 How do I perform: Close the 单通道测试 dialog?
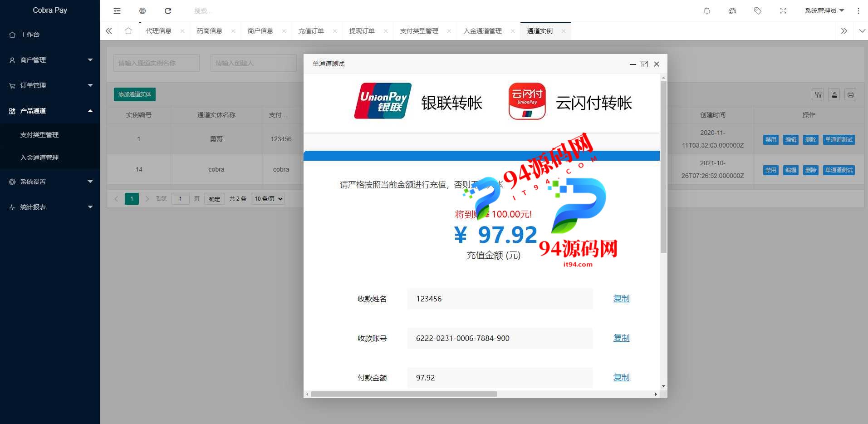(657, 64)
